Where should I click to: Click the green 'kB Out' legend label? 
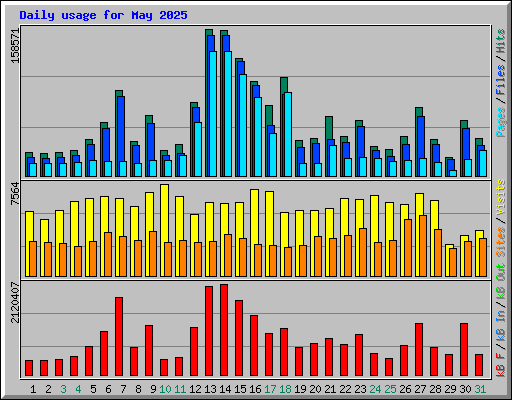coord(501,282)
